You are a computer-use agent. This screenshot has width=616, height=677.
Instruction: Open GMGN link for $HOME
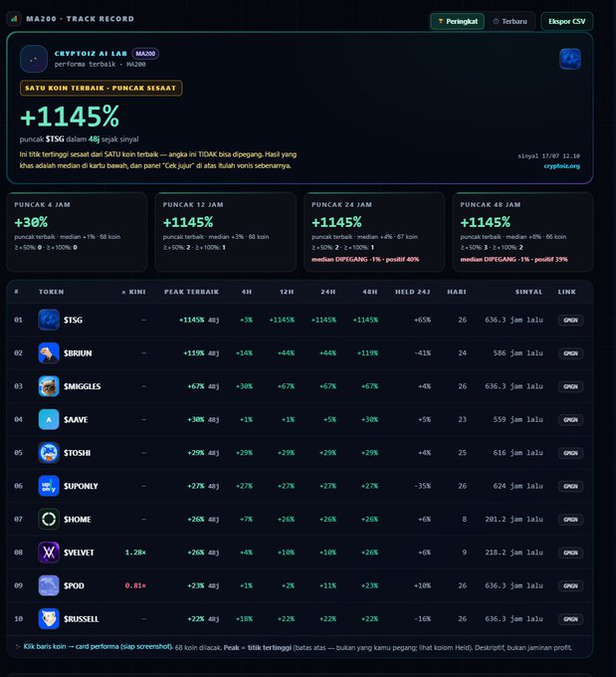click(x=570, y=520)
